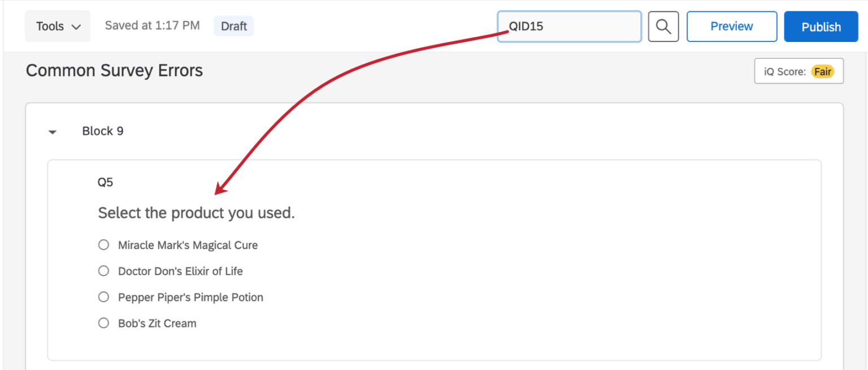Select the Miracle Mark's Magical Cure option
Screen dimensions: 868x370
[x=103, y=244]
